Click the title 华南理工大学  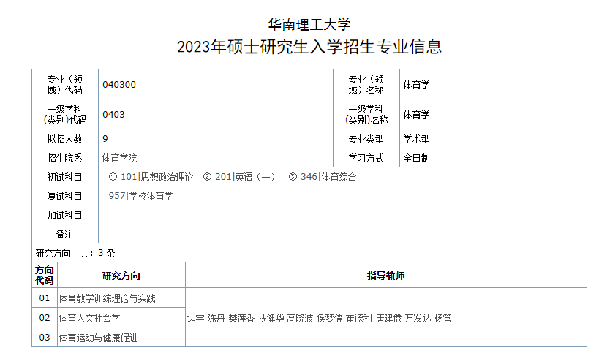309,25
